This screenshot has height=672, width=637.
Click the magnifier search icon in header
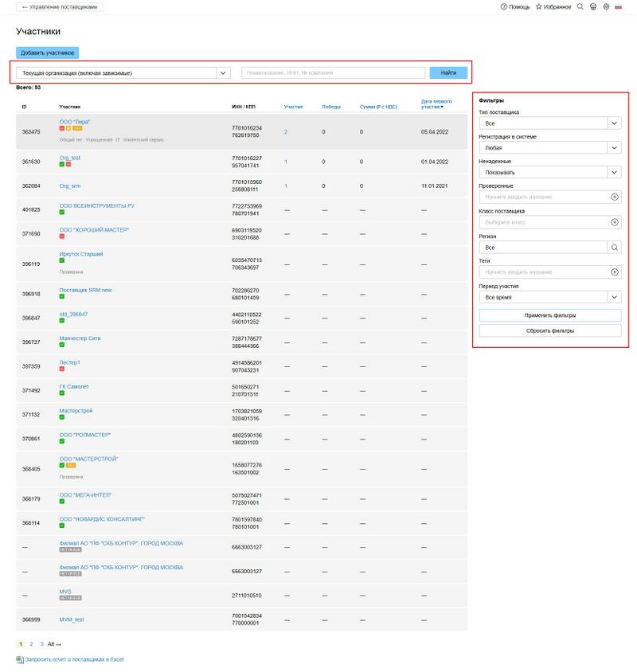(580, 6)
